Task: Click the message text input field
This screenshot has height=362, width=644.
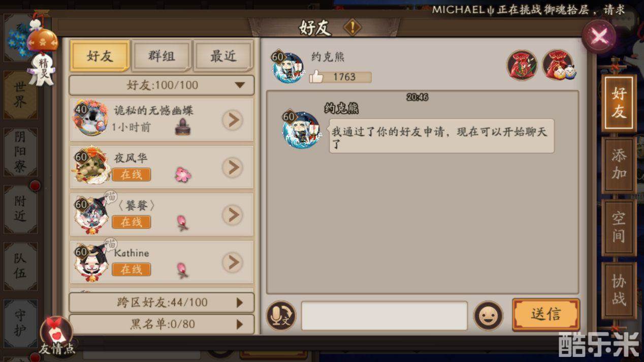Action: (384, 316)
